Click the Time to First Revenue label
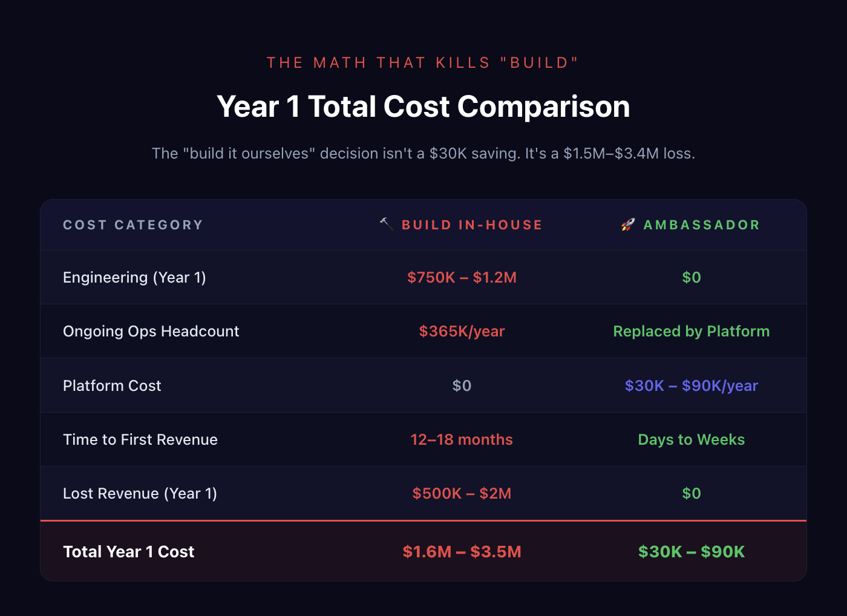 pyautogui.click(x=140, y=440)
